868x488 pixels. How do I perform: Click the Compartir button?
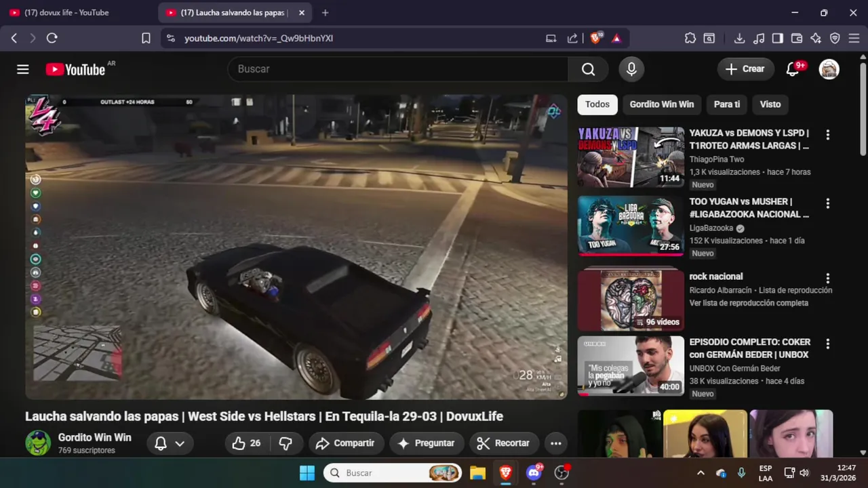pyautogui.click(x=345, y=443)
